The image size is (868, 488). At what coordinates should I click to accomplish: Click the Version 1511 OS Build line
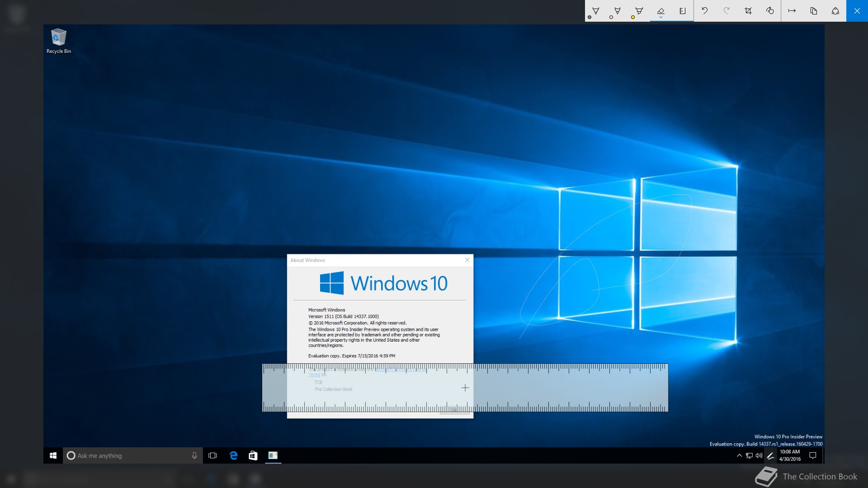coord(344,316)
